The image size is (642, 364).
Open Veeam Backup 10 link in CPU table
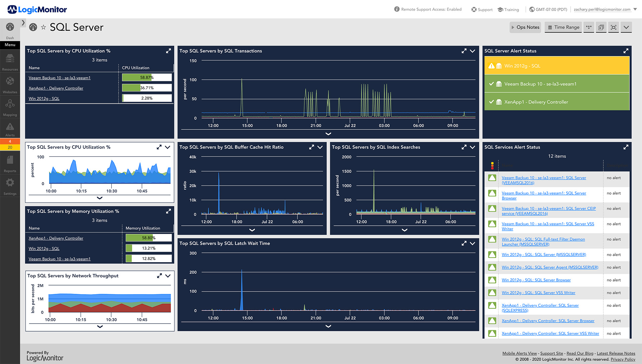60,78
